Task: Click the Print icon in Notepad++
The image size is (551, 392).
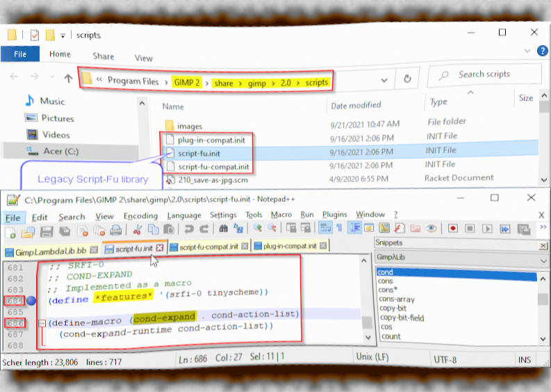Action: (115, 230)
